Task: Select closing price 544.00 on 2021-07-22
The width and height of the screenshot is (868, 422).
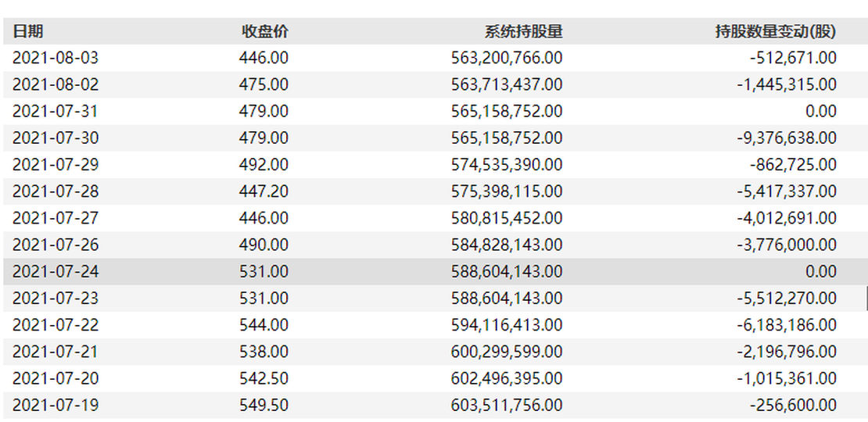Action: pyautogui.click(x=264, y=324)
